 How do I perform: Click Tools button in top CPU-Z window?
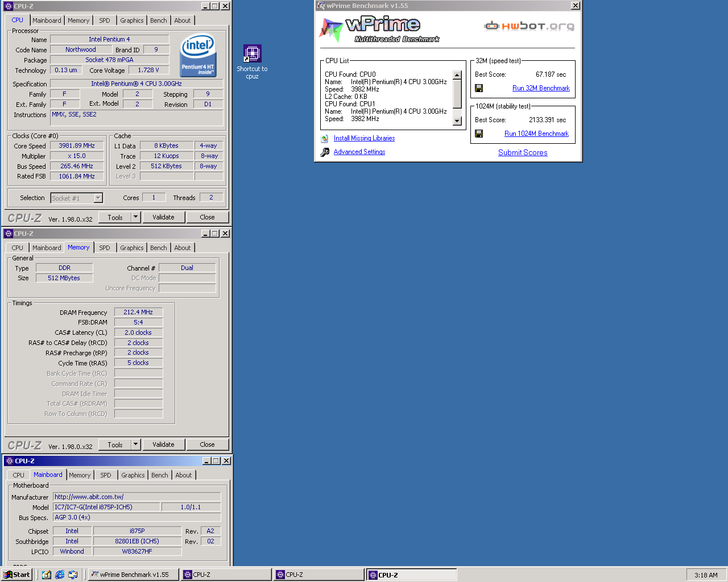(115, 217)
